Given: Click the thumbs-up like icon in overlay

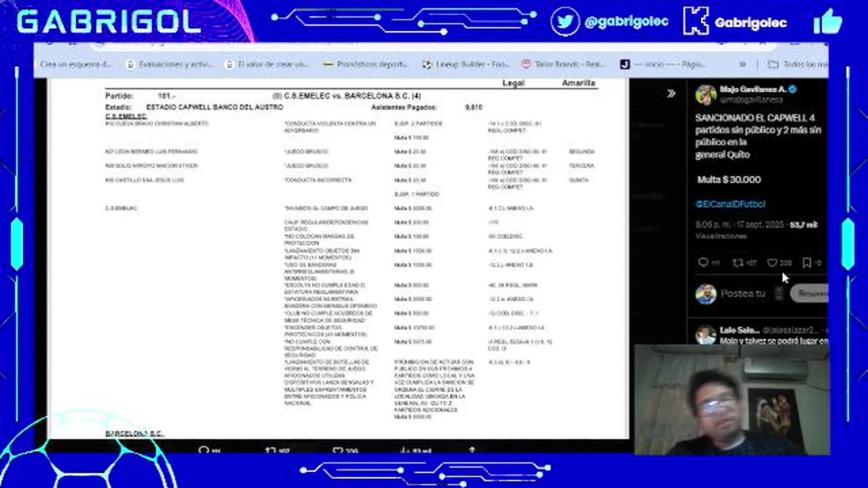Looking at the screenshot, I should [x=827, y=21].
